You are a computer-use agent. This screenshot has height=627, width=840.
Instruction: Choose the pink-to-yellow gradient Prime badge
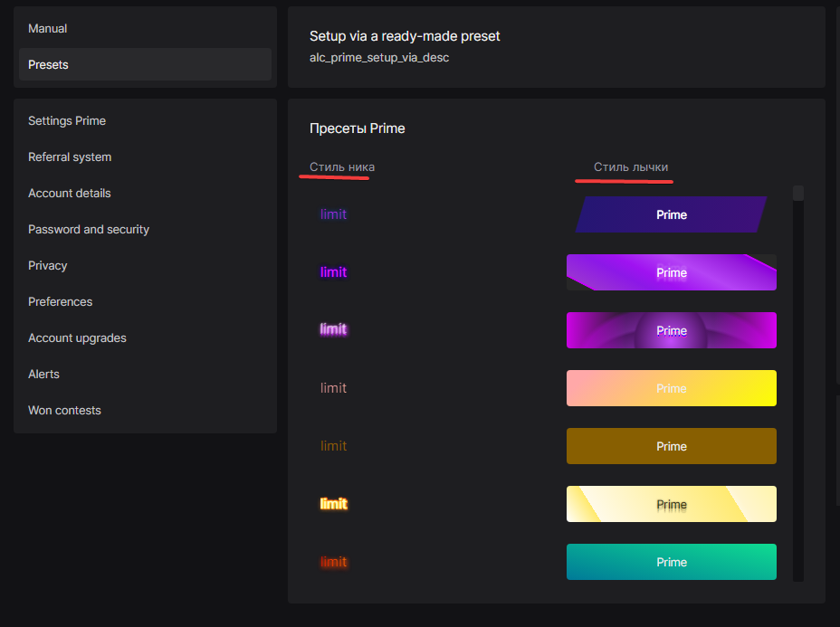point(671,388)
